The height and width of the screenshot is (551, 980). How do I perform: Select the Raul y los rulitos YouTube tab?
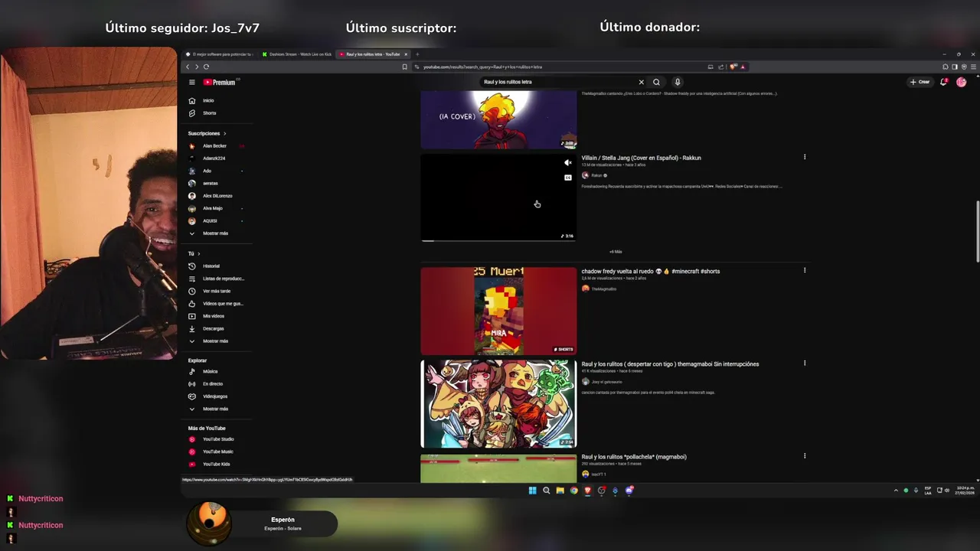(x=371, y=54)
